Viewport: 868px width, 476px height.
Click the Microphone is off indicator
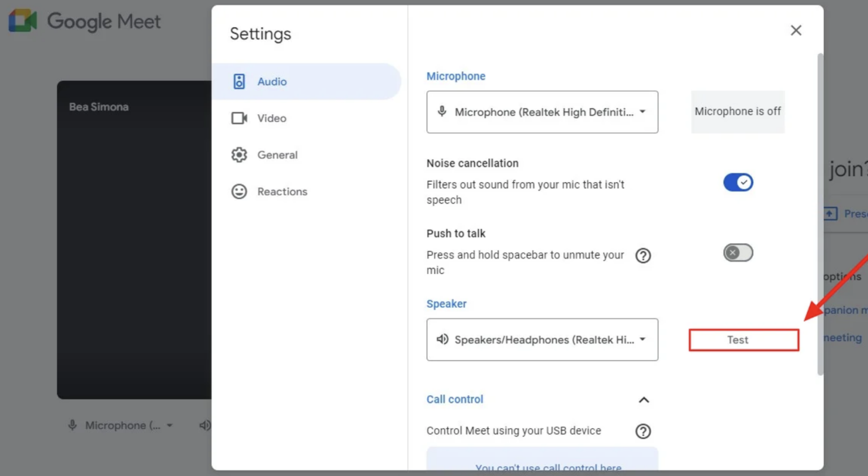pyautogui.click(x=737, y=111)
